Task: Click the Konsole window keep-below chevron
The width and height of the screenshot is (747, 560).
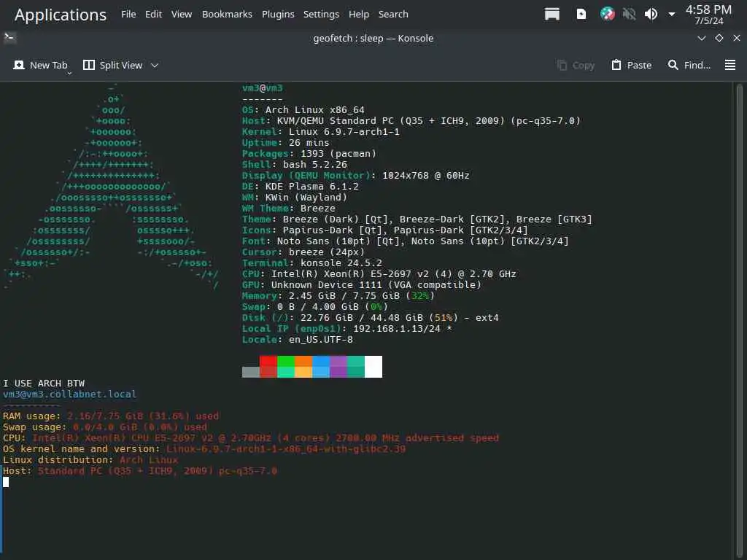Action: click(x=701, y=38)
